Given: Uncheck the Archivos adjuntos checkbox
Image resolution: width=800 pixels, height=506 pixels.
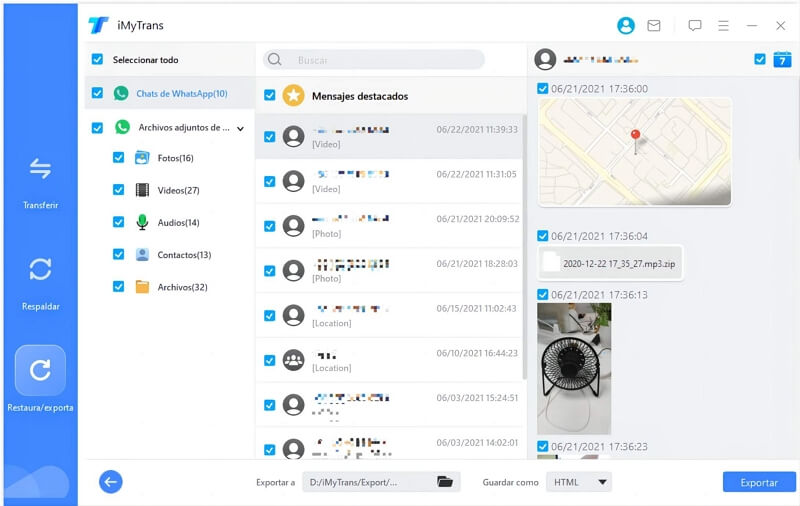Looking at the screenshot, I should pyautogui.click(x=97, y=128).
